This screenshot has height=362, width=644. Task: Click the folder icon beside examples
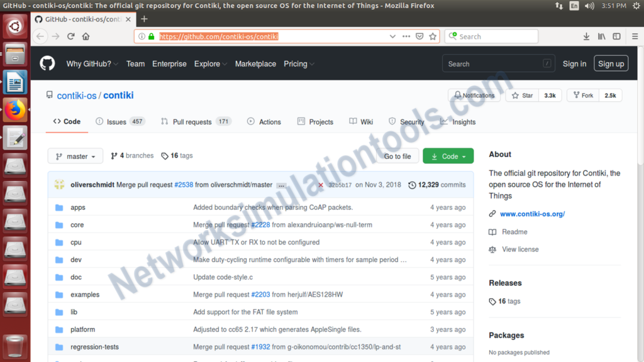[59, 294]
